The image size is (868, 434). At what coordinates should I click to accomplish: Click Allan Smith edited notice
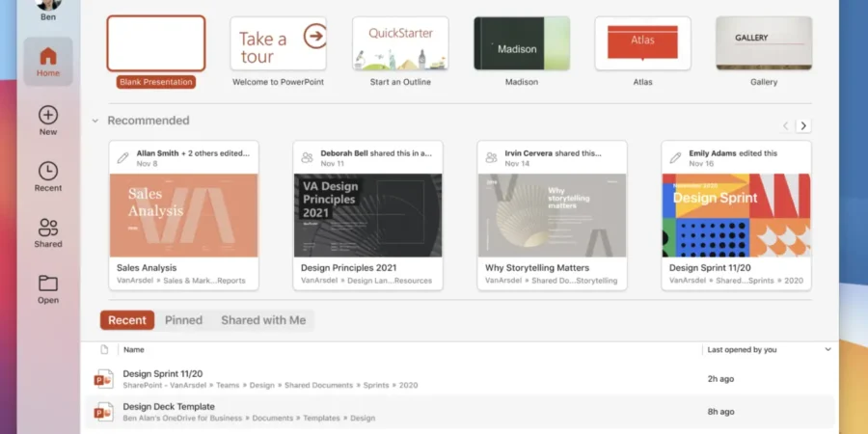click(193, 153)
